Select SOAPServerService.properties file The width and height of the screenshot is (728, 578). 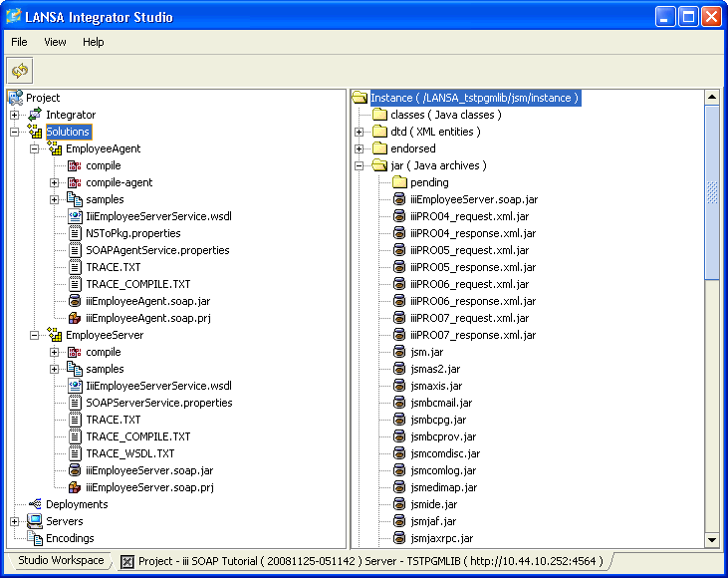158,403
